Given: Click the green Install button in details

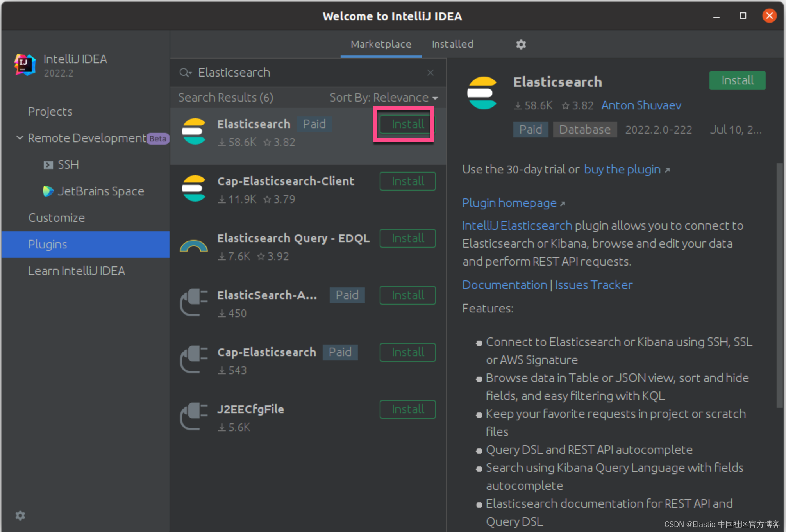Looking at the screenshot, I should (x=737, y=80).
